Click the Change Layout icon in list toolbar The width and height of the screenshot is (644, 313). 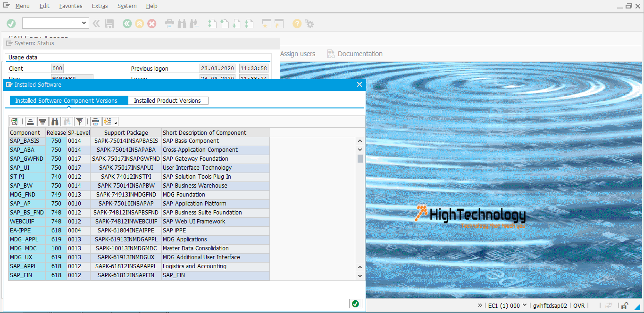108,122
